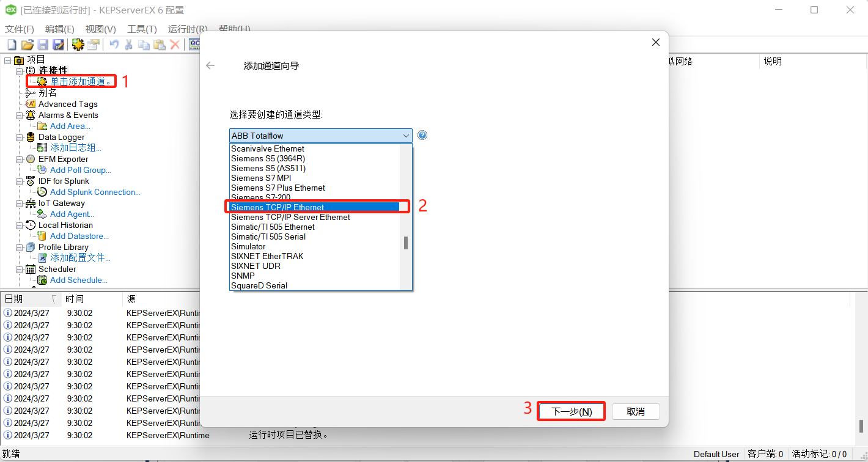Open the 文件(F) menu
Image resolution: width=868 pixels, height=462 pixels.
(x=20, y=29)
